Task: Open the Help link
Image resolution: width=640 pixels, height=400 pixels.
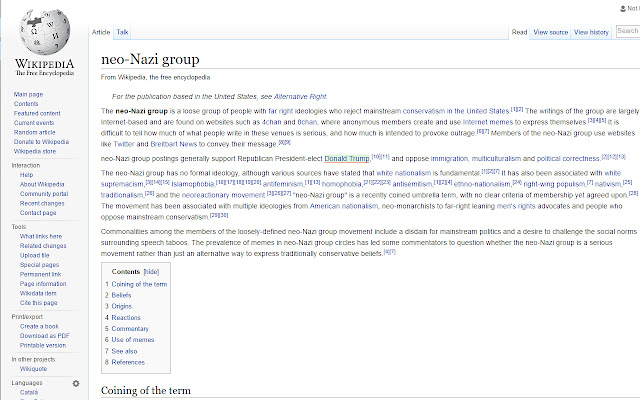Action: 26,175
